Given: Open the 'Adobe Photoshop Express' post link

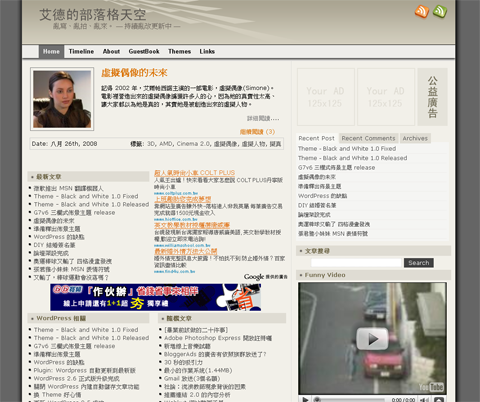Looking at the screenshot, I should tap(218, 338).
